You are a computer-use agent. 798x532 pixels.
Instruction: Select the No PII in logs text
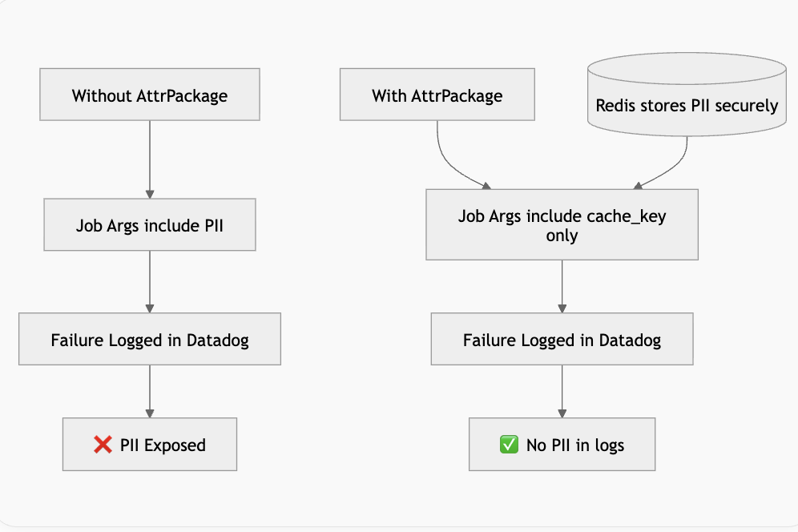click(x=574, y=445)
